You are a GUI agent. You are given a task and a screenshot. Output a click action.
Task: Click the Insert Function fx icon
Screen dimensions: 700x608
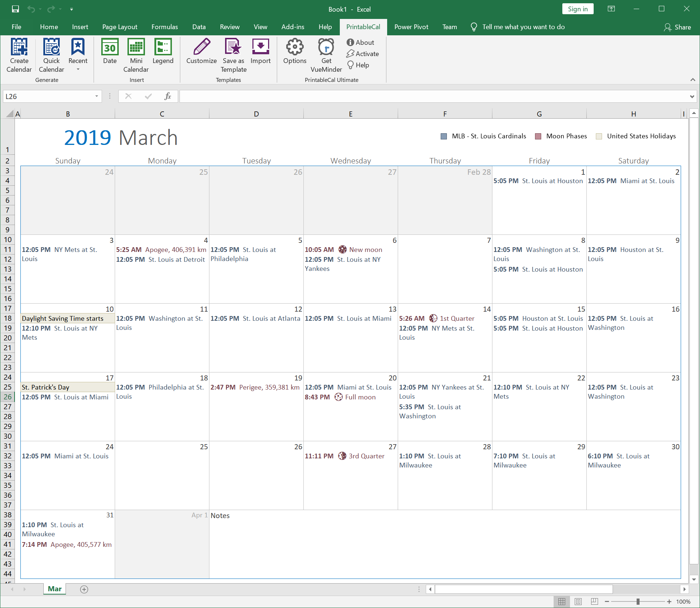coord(168,96)
